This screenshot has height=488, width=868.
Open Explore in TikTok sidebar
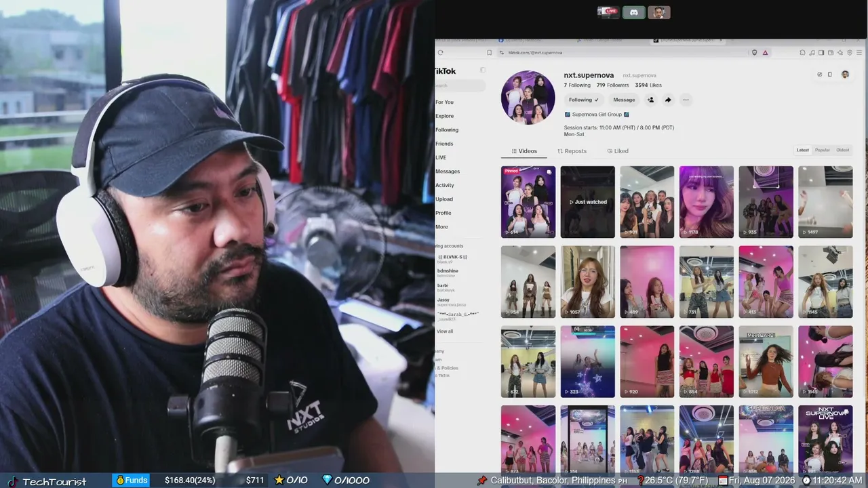pos(444,116)
